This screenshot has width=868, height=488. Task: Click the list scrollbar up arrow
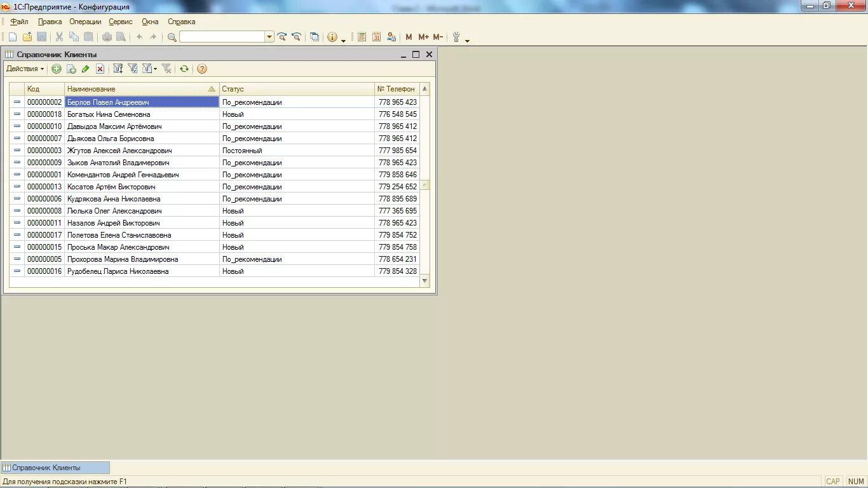425,88
